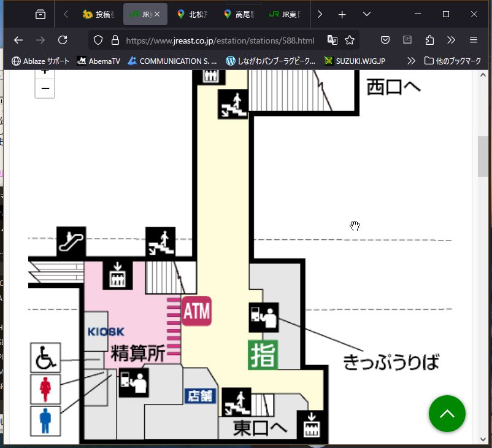The height and width of the screenshot is (448, 492).
Task: Click the translate page icon in address bar
Action: (x=332, y=40)
